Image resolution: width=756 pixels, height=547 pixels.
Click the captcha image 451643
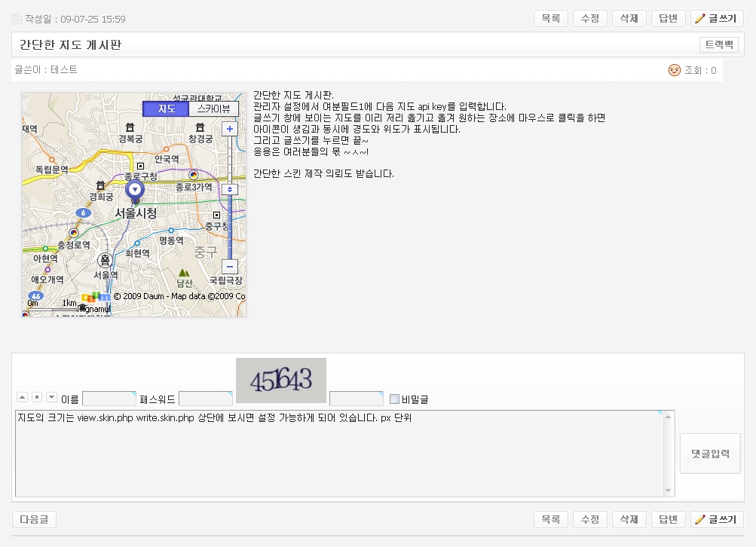280,380
